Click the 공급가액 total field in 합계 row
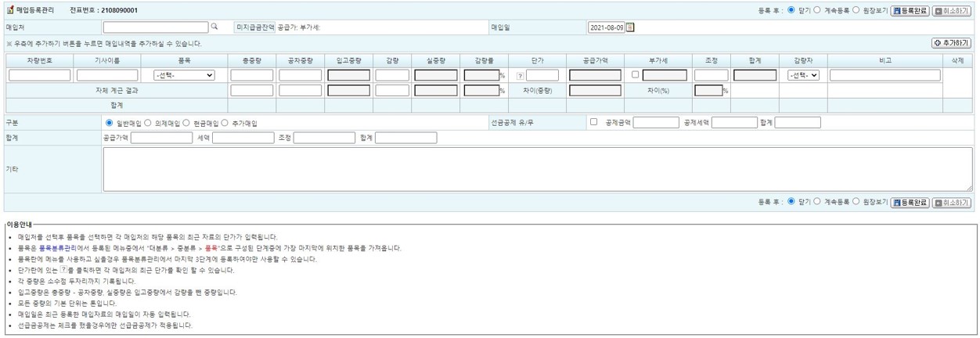Screen dimensions: 980x338 [162, 138]
